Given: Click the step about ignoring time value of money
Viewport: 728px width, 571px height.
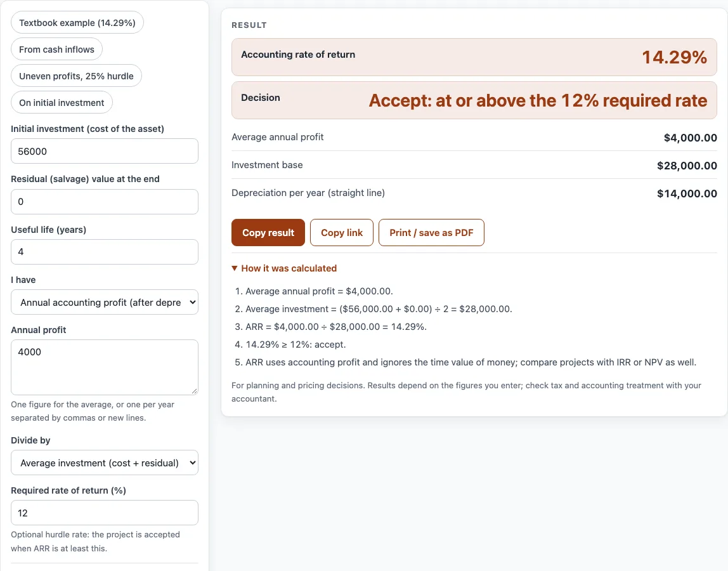Looking at the screenshot, I should pos(471,362).
